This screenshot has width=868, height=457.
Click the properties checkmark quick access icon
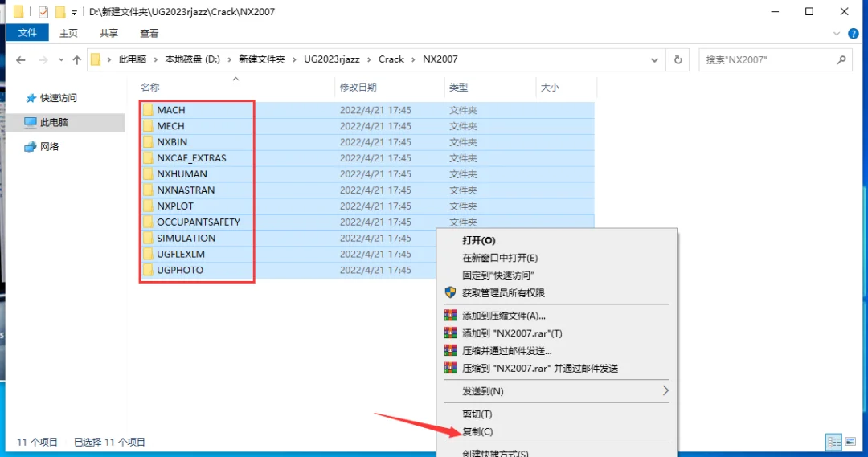(43, 11)
